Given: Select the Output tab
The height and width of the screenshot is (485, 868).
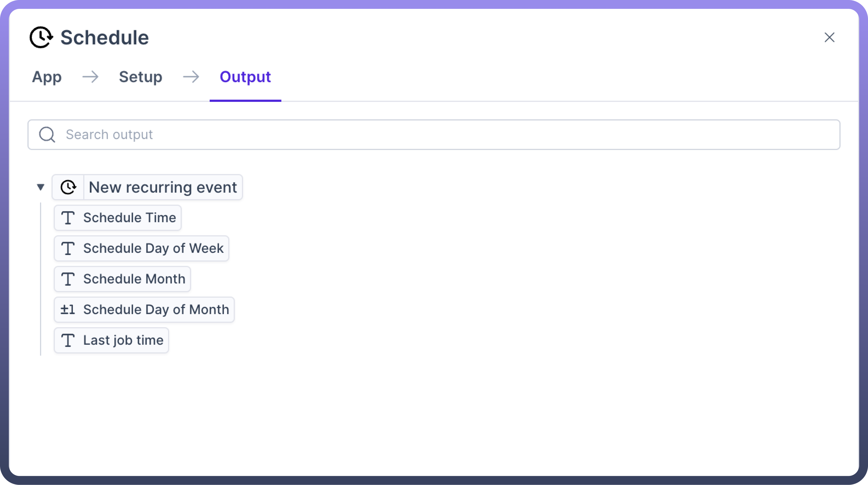Looking at the screenshot, I should coord(245,77).
